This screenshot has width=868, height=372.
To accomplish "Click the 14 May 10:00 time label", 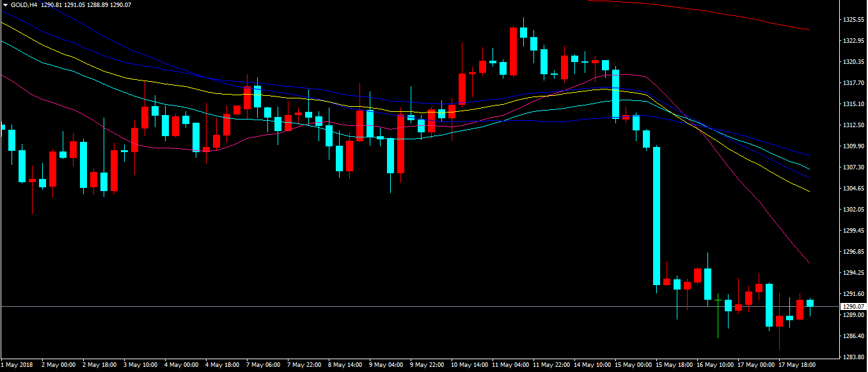I will click(x=592, y=365).
